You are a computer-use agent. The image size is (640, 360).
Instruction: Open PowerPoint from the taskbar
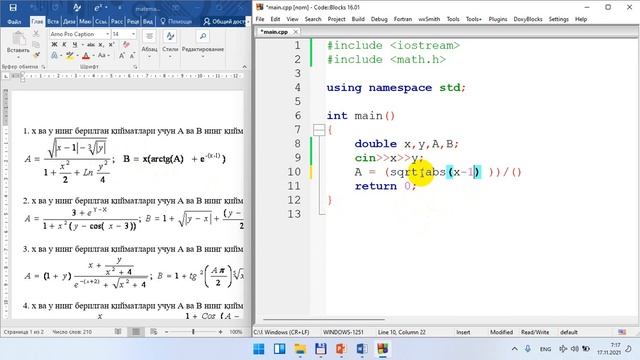pos(341,349)
